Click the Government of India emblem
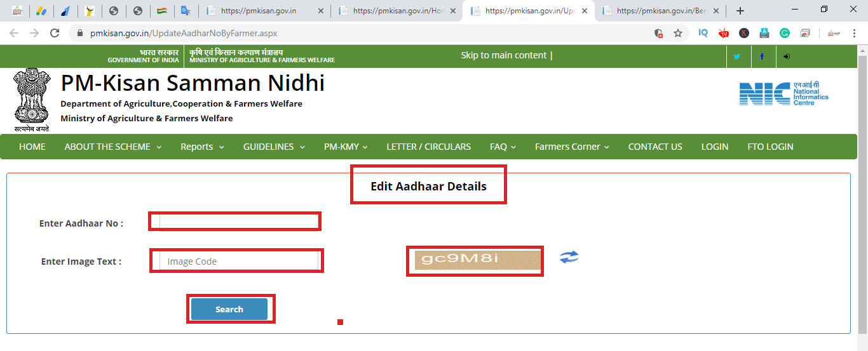This screenshot has width=868, height=351. [x=32, y=100]
